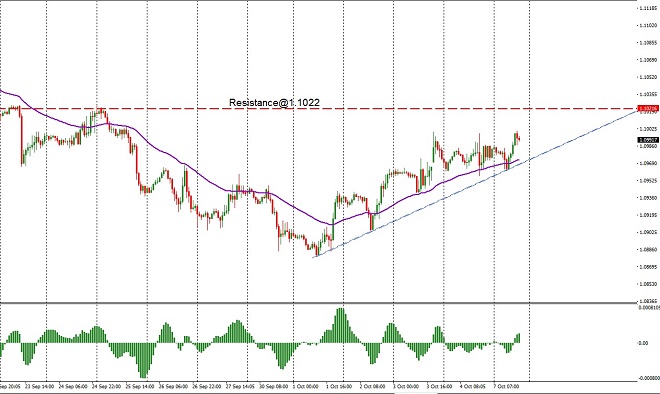Click the 3 Oct 16:00 date label
The image size is (660, 394).
(439, 386)
